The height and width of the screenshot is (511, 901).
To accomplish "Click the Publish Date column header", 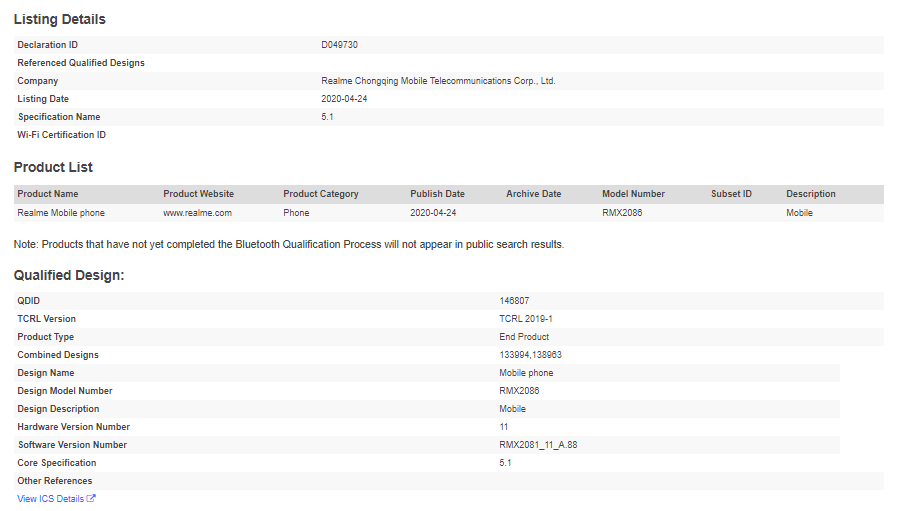I will tap(437, 194).
